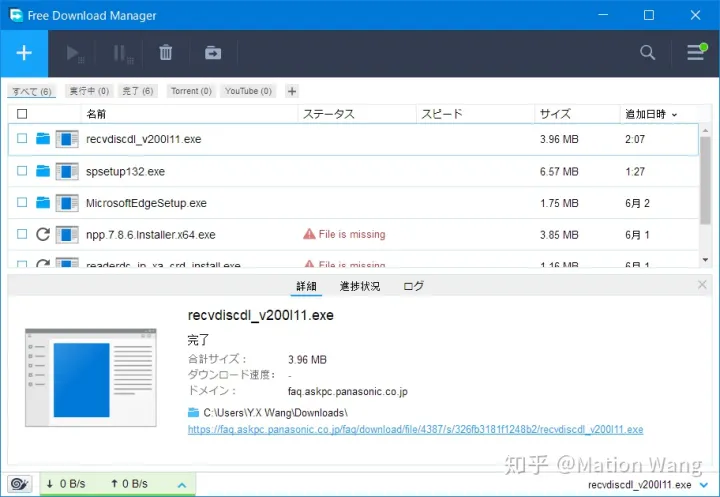Click file type icon of recvdiscdl_v200l11.exe row
720x497 pixels.
coord(67,139)
